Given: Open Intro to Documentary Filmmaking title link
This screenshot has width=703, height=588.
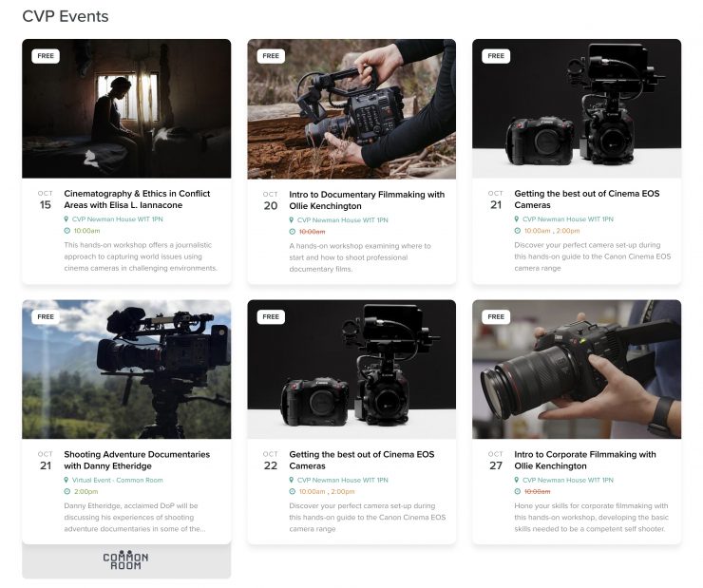Looking at the screenshot, I should coord(367,199).
